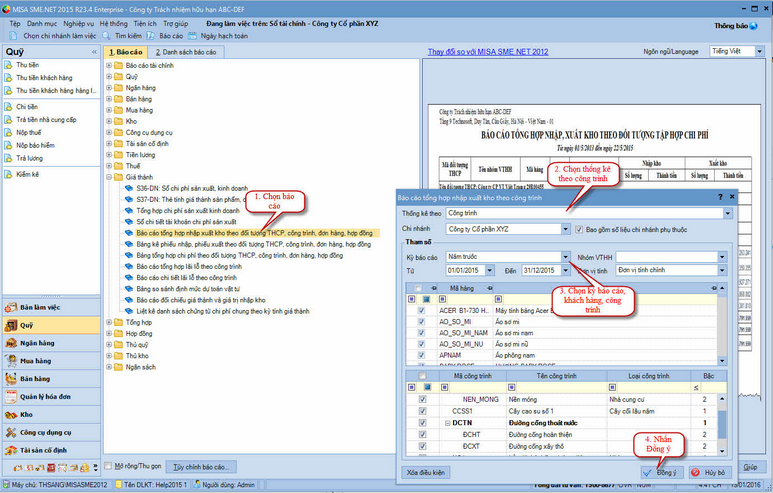Open Thống kê theo dropdown
The width and height of the screenshot is (773, 493).
coord(728,213)
